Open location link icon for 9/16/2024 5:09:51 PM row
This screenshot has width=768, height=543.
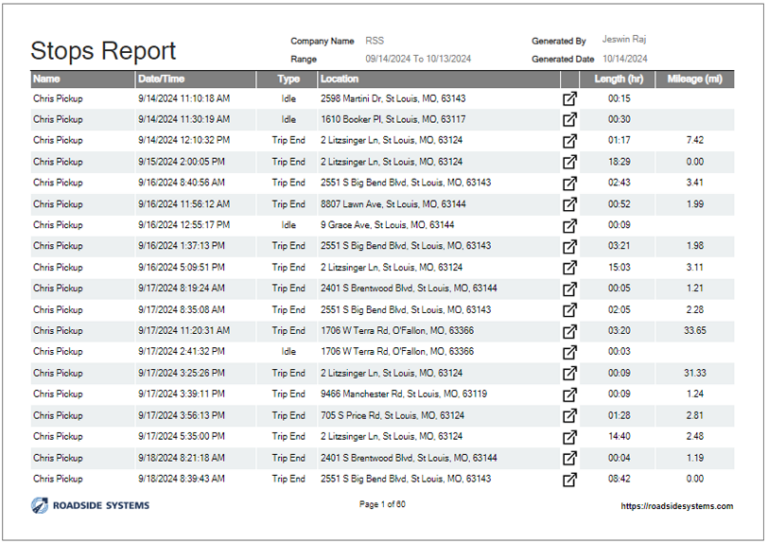click(x=569, y=267)
